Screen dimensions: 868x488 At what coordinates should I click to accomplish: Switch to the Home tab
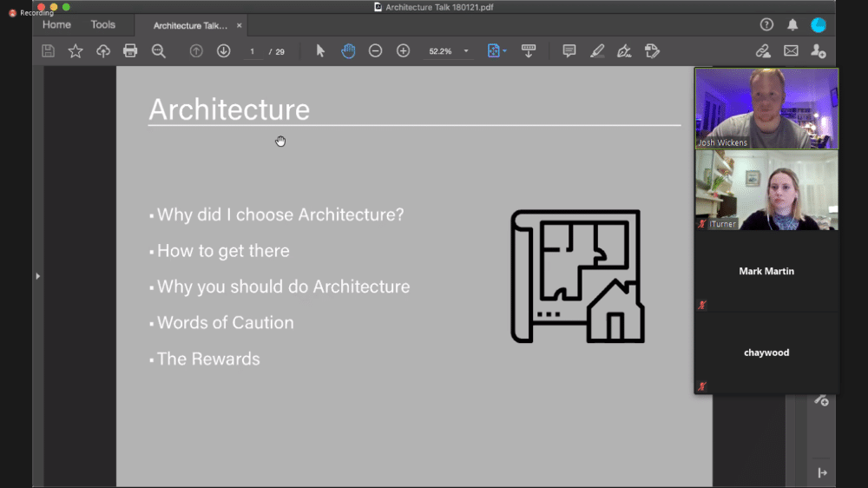(x=56, y=25)
